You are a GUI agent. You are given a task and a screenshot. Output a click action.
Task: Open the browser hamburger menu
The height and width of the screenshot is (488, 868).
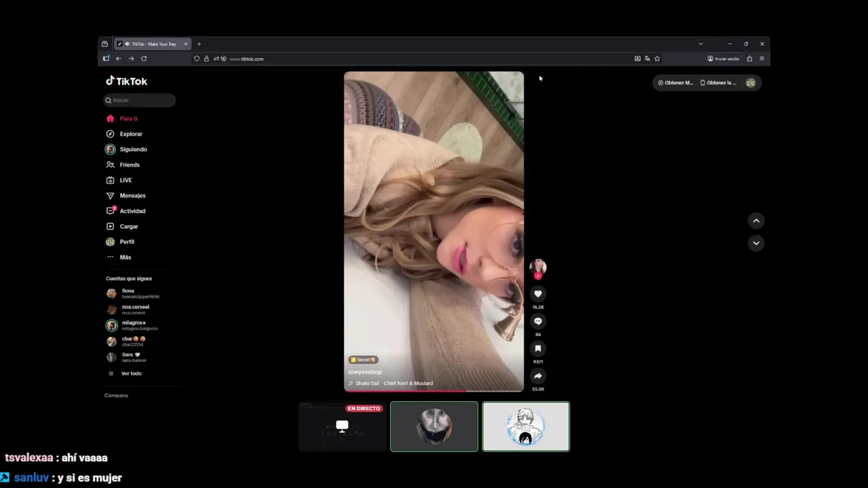pyautogui.click(x=762, y=59)
